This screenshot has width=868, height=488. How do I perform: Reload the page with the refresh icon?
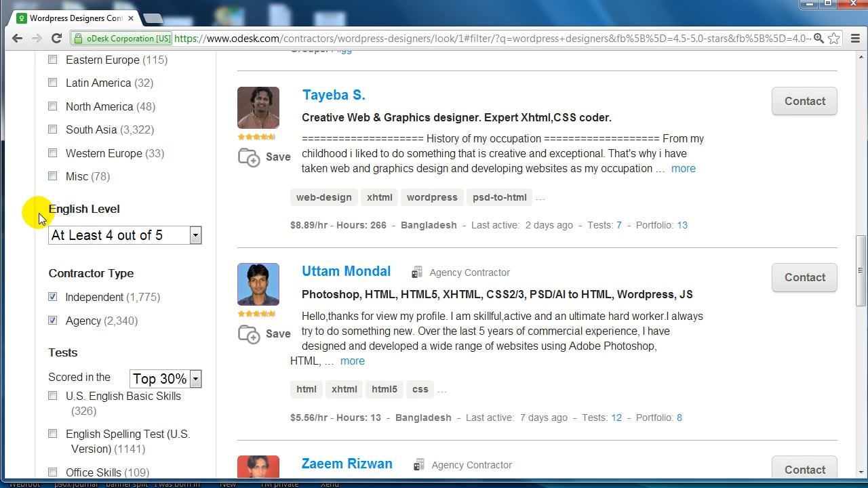56,39
